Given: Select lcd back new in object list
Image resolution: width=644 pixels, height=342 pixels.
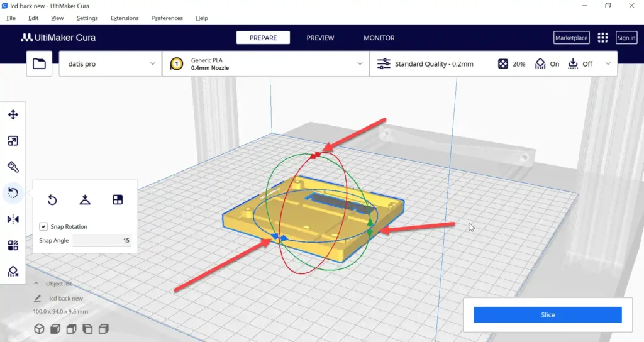Looking at the screenshot, I should (66, 299).
